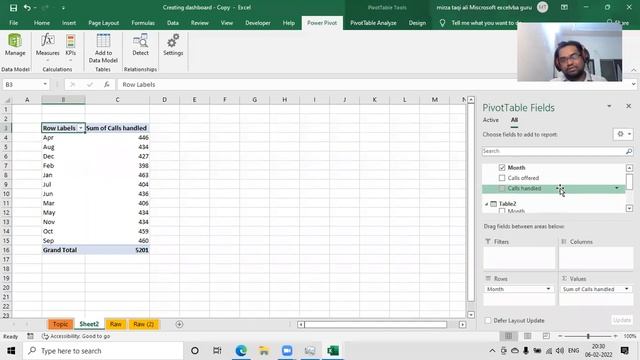Image resolution: width=640 pixels, height=360 pixels.
Task: Select column C header
Action: tap(117, 100)
